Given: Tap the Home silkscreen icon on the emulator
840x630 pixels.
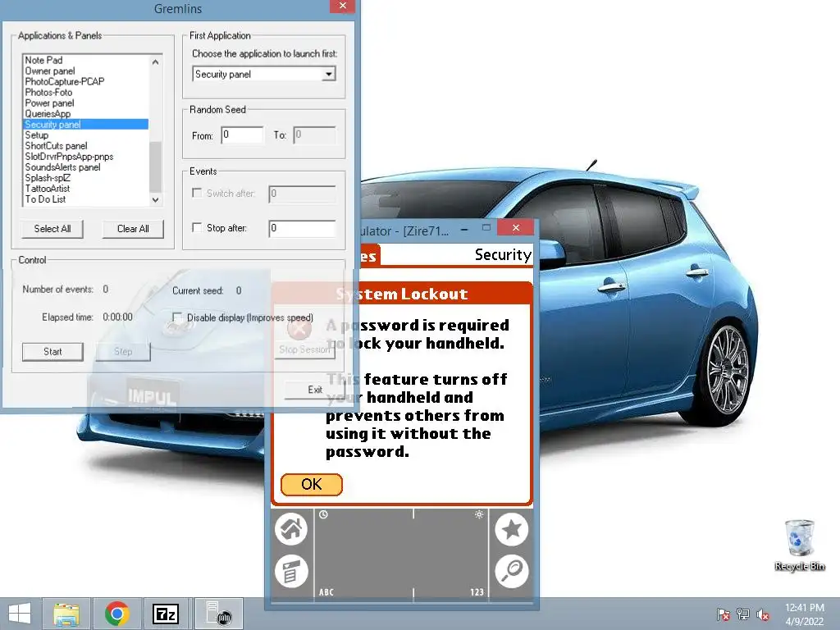Looking at the screenshot, I should [x=291, y=529].
